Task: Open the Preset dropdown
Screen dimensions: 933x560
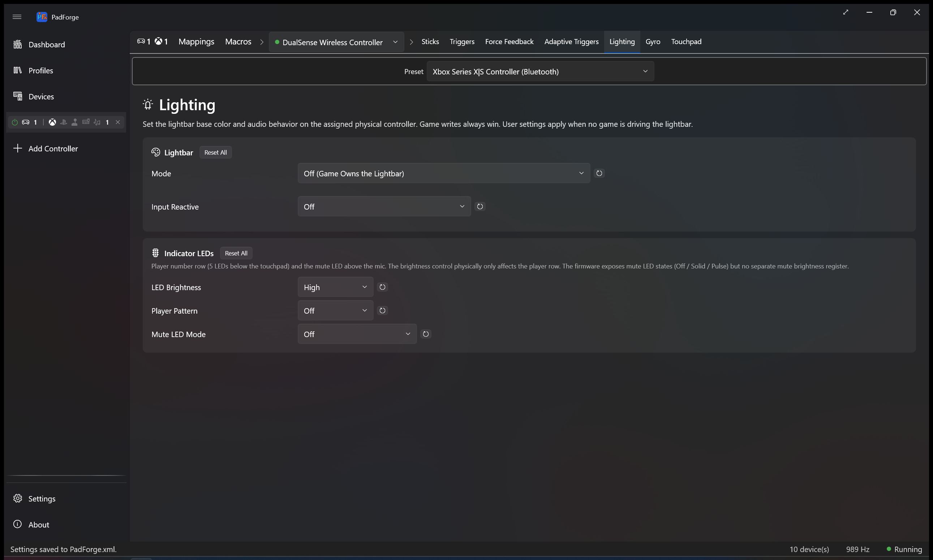Action: point(540,71)
